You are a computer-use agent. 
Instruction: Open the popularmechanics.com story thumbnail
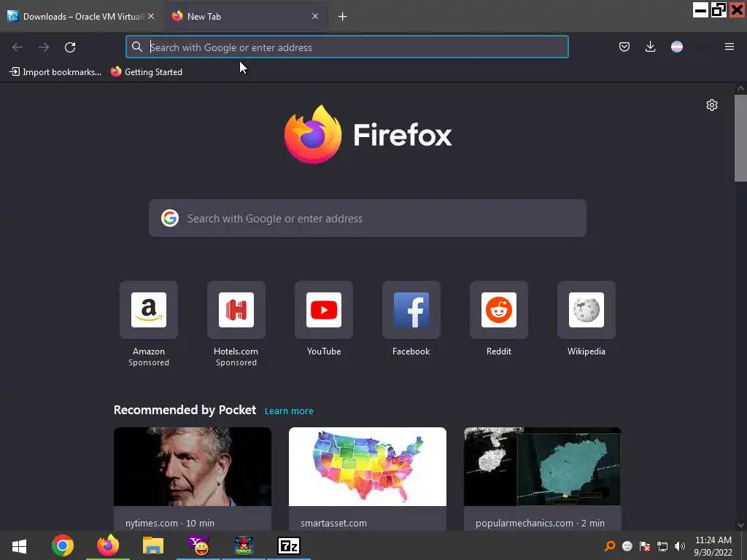click(543, 467)
